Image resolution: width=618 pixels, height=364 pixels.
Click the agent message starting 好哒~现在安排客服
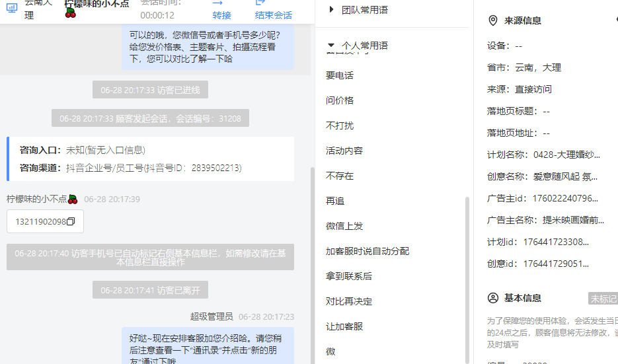208,346
